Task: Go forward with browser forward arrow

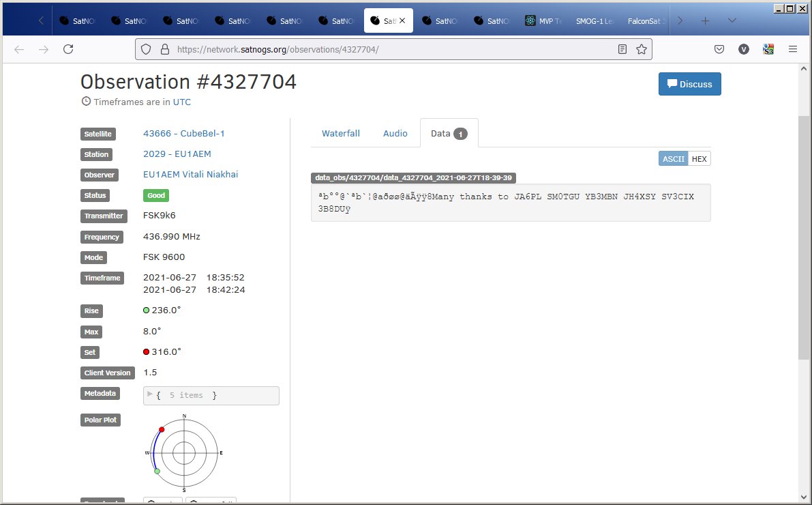Action: (x=44, y=49)
